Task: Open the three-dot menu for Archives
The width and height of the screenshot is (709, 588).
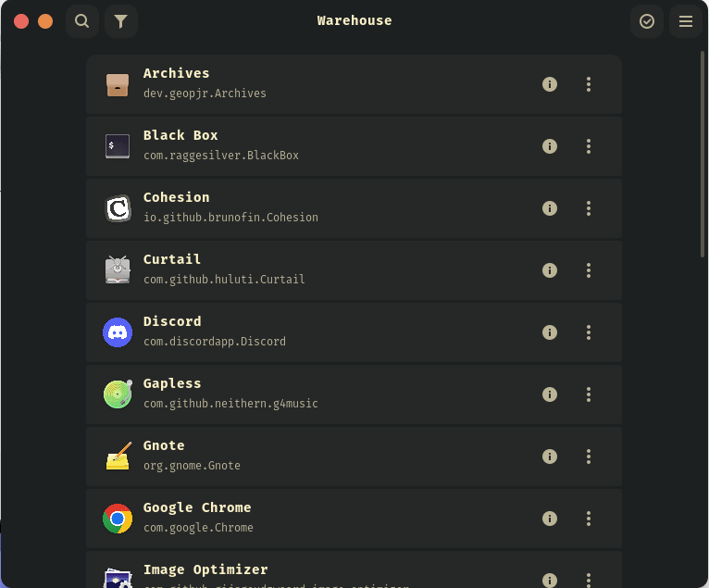Action: [589, 84]
